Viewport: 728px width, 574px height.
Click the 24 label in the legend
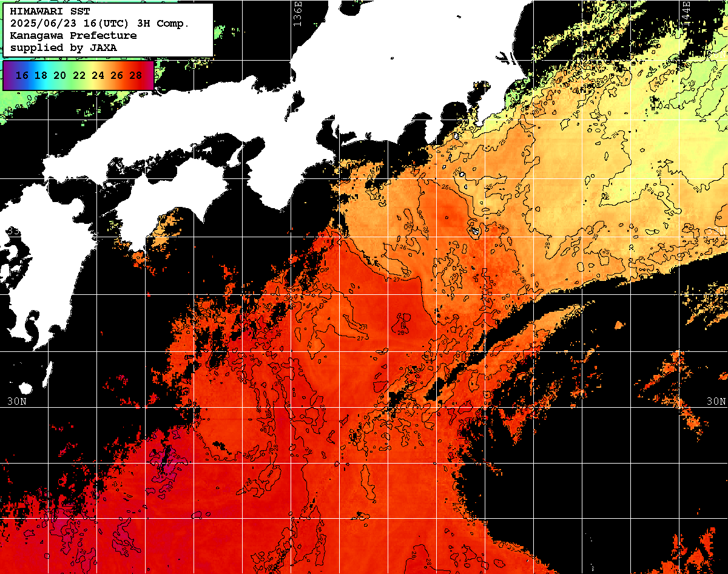click(98, 75)
